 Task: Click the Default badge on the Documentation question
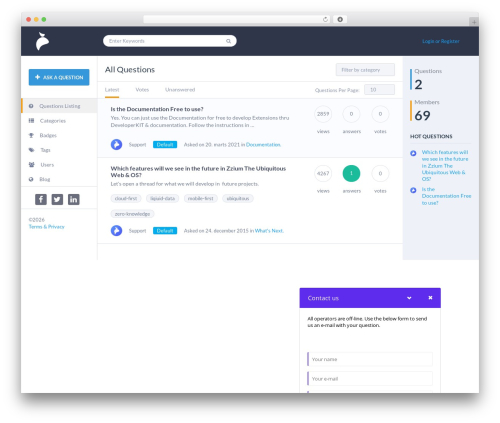pos(165,145)
